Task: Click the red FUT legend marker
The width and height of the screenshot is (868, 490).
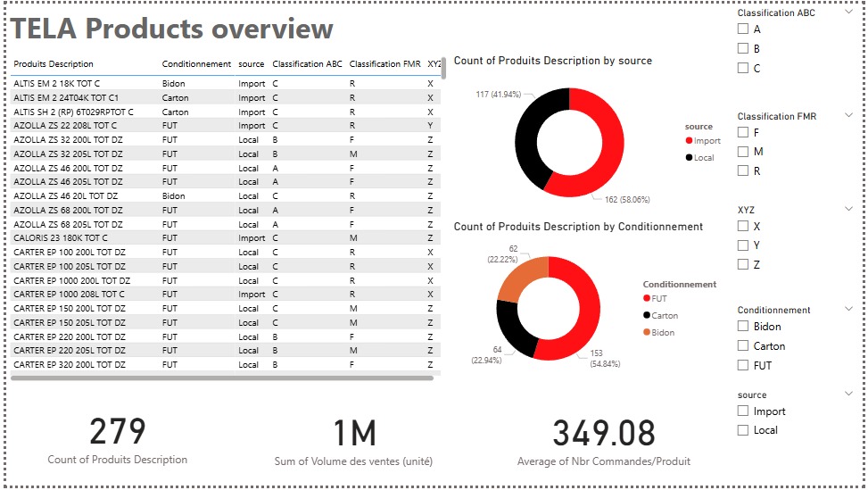Action: click(647, 299)
